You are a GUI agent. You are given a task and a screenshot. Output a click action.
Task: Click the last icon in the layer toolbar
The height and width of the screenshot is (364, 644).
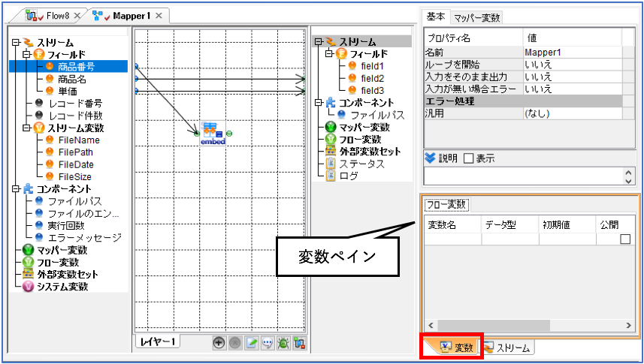(299, 343)
